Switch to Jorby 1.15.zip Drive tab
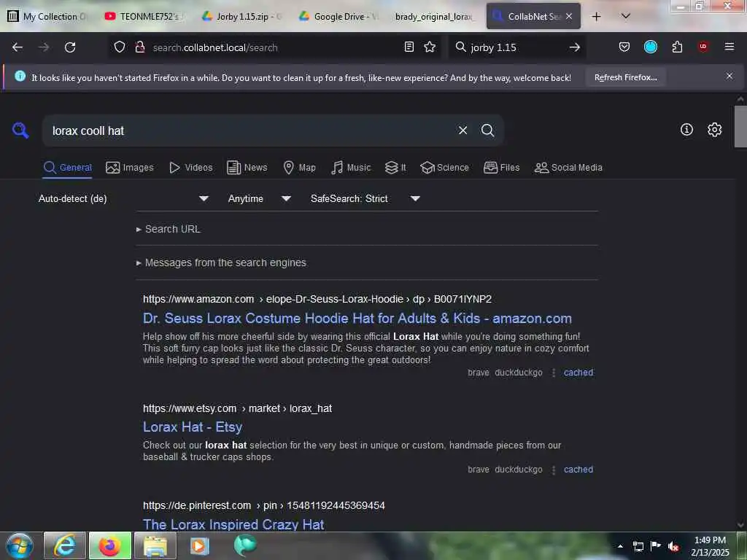The width and height of the screenshot is (747, 560). click(242, 16)
